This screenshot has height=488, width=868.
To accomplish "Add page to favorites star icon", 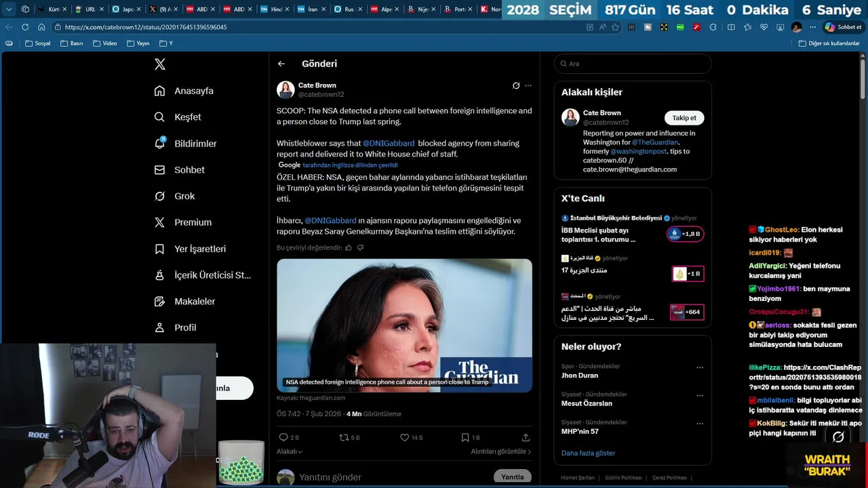I will click(x=616, y=27).
